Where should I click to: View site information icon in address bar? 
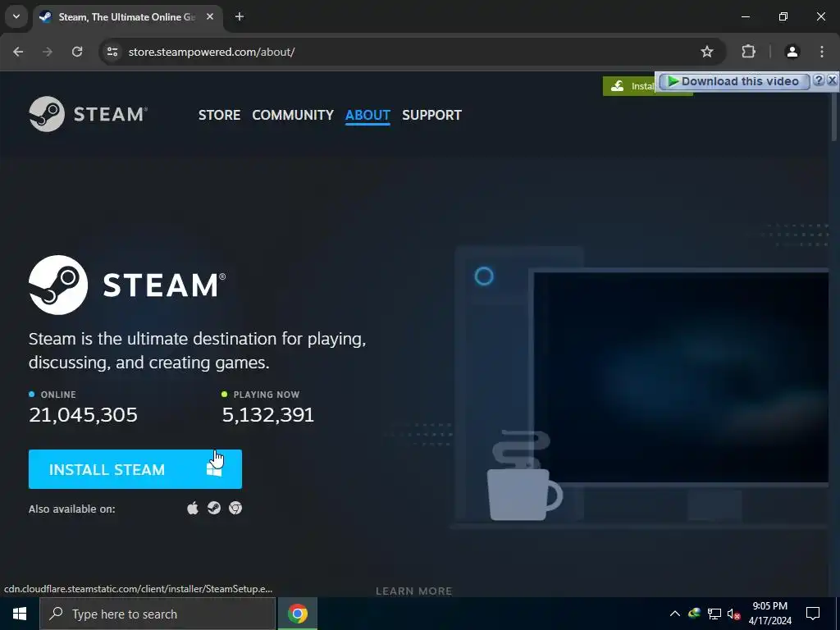point(112,52)
